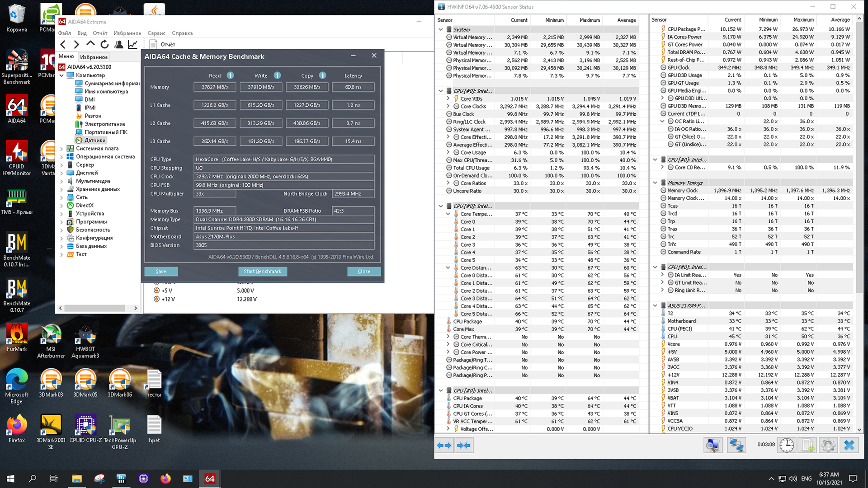Open the taskbar clock showing 6:37 AM
This screenshot has height=488, width=868.
[x=829, y=479]
